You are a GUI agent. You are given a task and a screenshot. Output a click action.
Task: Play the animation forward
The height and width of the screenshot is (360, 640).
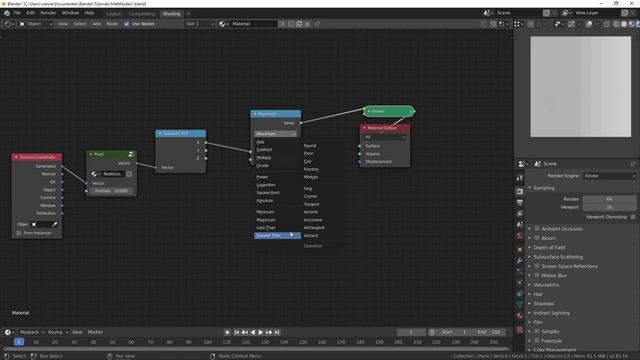(261, 332)
